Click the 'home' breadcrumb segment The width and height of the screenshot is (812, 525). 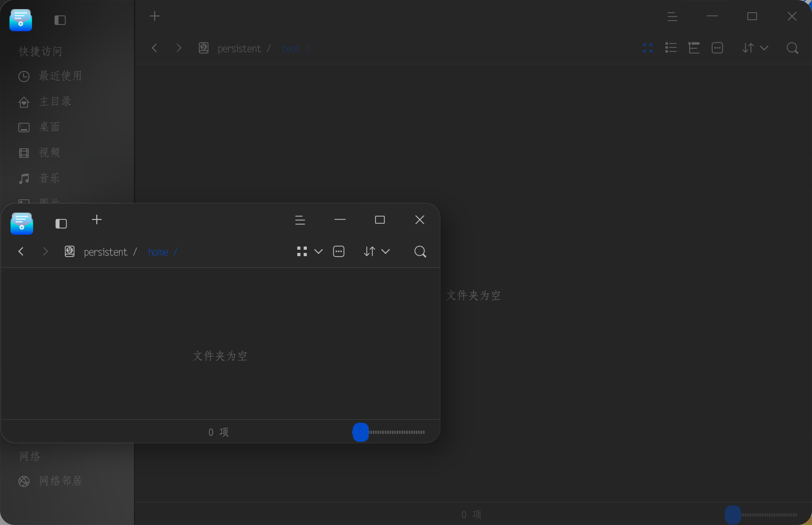click(x=158, y=252)
